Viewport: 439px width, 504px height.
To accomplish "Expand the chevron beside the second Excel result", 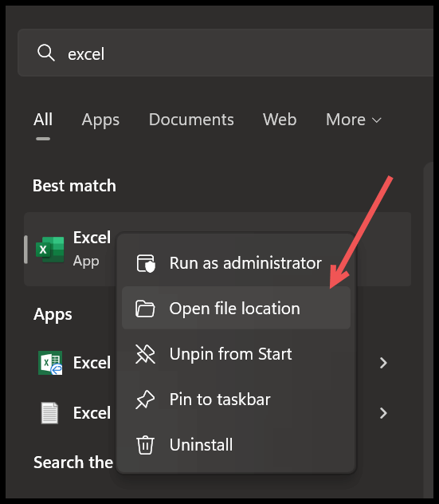I will pos(383,413).
